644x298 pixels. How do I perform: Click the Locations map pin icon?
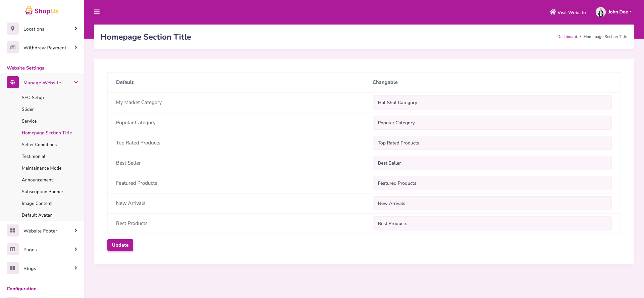pyautogui.click(x=13, y=29)
